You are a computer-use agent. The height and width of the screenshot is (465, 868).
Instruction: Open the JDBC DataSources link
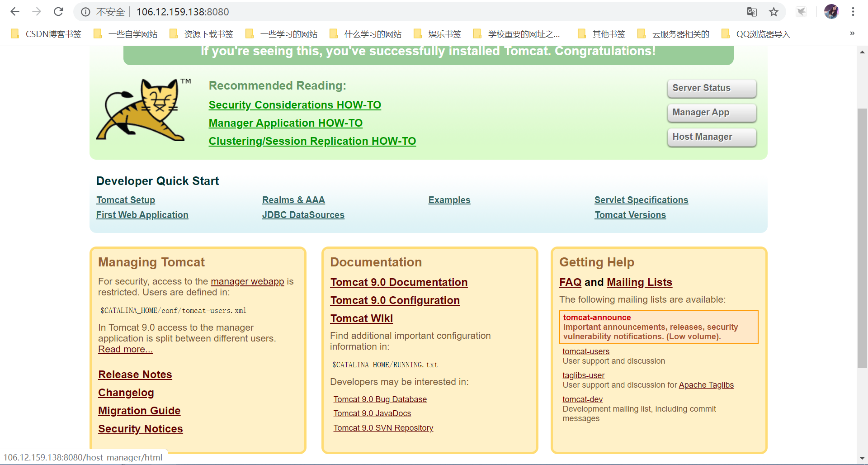click(303, 215)
